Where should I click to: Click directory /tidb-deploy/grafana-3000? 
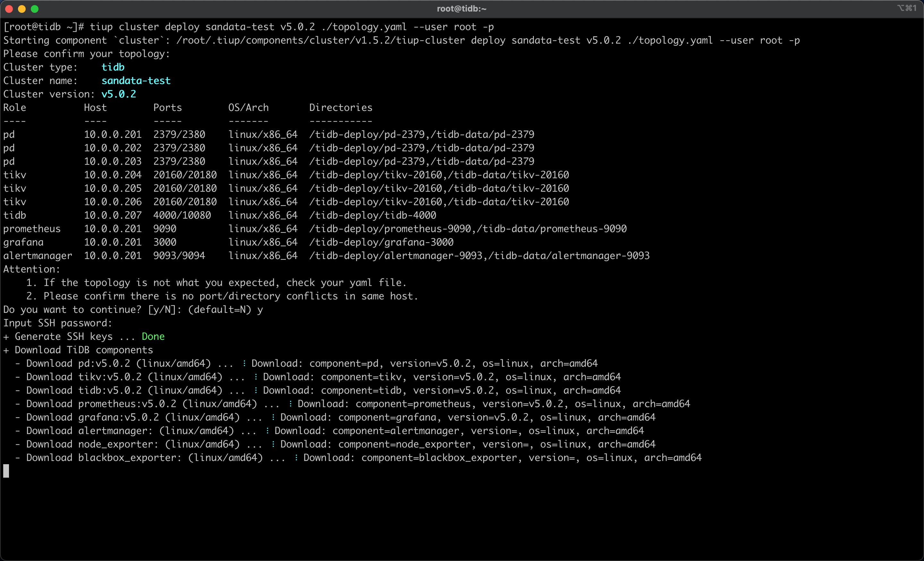click(x=381, y=242)
